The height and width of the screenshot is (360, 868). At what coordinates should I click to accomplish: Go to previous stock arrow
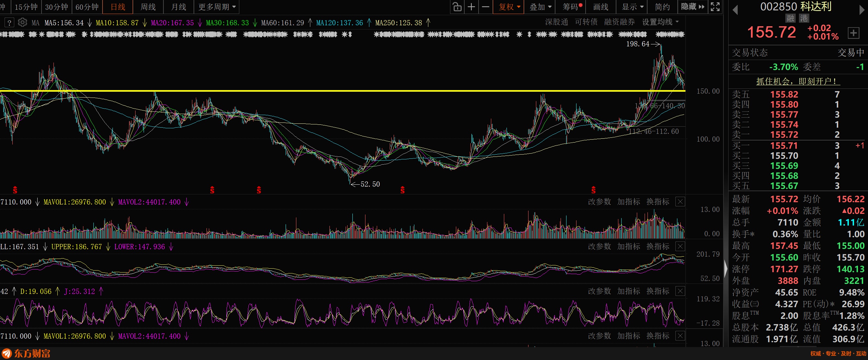coord(735,10)
